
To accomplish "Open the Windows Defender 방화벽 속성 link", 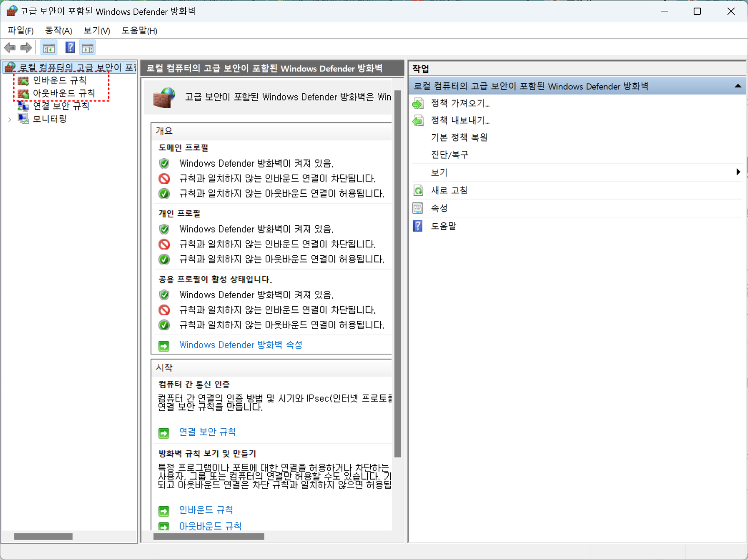I will point(241,345).
